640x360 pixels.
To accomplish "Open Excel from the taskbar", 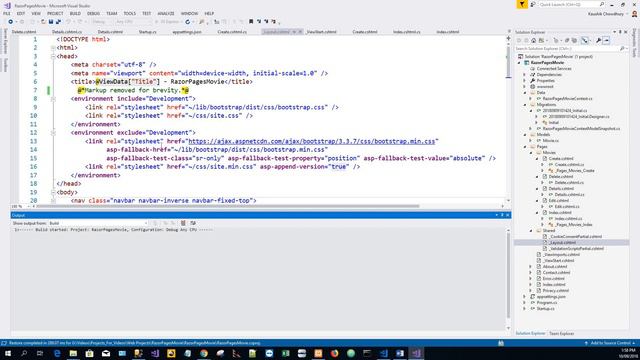I will [x=285, y=353].
